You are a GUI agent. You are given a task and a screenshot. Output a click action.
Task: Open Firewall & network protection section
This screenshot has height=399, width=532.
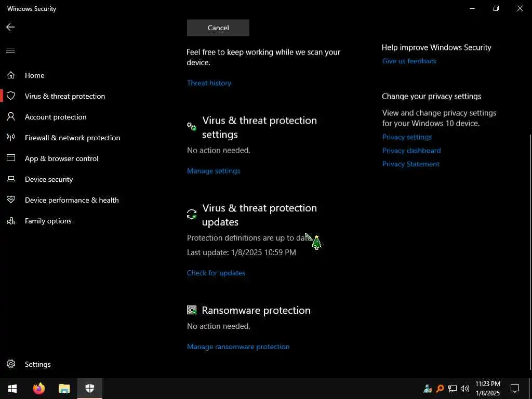(72, 138)
